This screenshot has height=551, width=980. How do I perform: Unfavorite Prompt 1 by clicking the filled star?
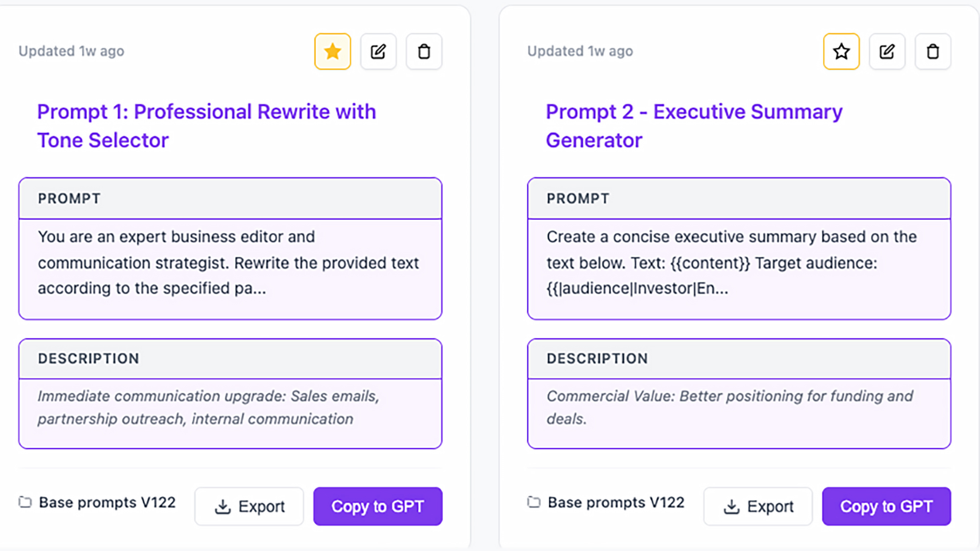[332, 51]
